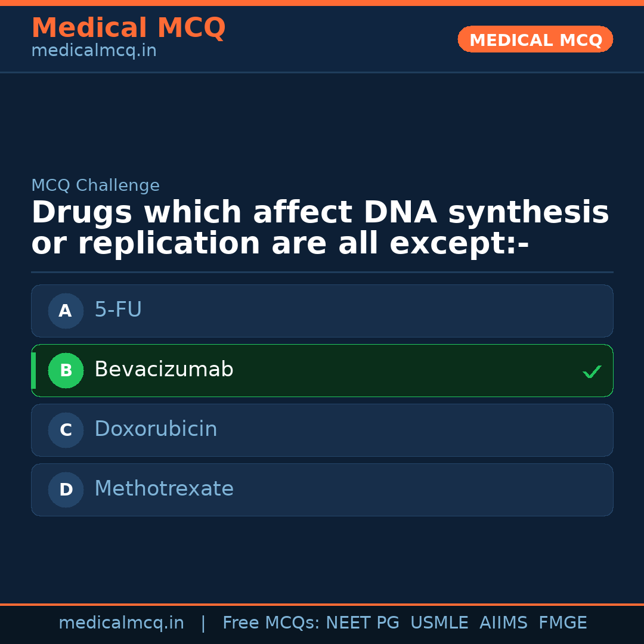Click the Free MCQs footer text

pyautogui.click(x=271, y=623)
